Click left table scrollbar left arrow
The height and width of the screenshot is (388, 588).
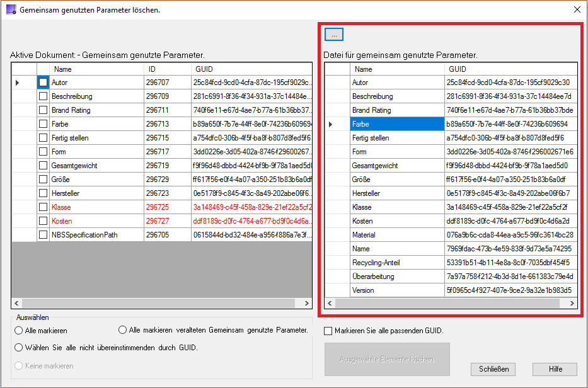(16, 303)
